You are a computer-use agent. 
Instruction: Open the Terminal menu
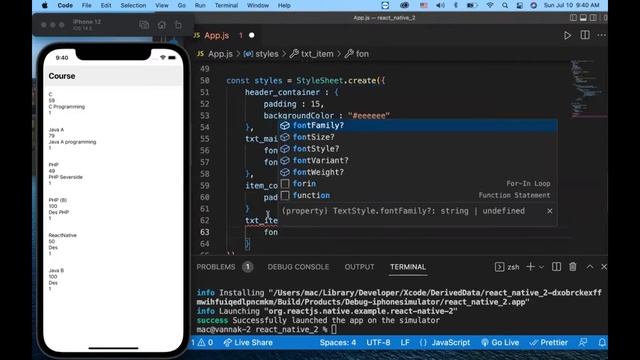226,5
